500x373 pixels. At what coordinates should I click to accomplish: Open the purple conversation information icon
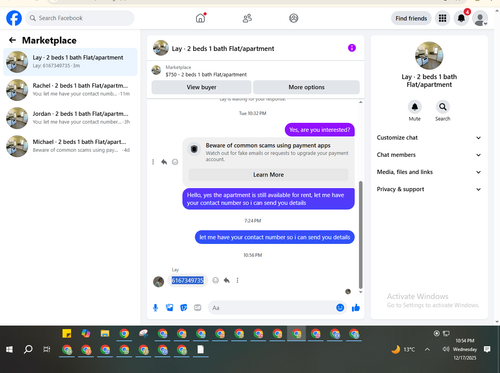click(x=352, y=48)
